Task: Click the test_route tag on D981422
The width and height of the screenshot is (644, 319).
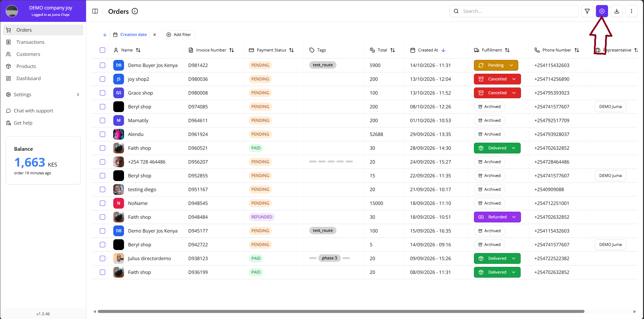Action: (323, 65)
